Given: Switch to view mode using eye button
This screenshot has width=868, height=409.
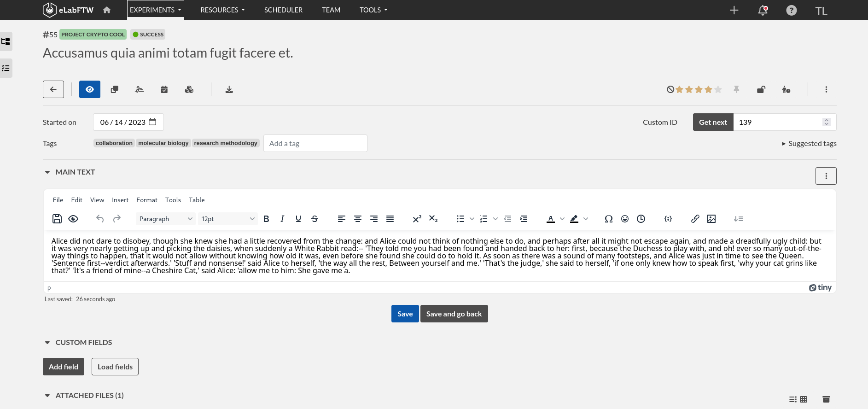Looking at the screenshot, I should [x=90, y=89].
